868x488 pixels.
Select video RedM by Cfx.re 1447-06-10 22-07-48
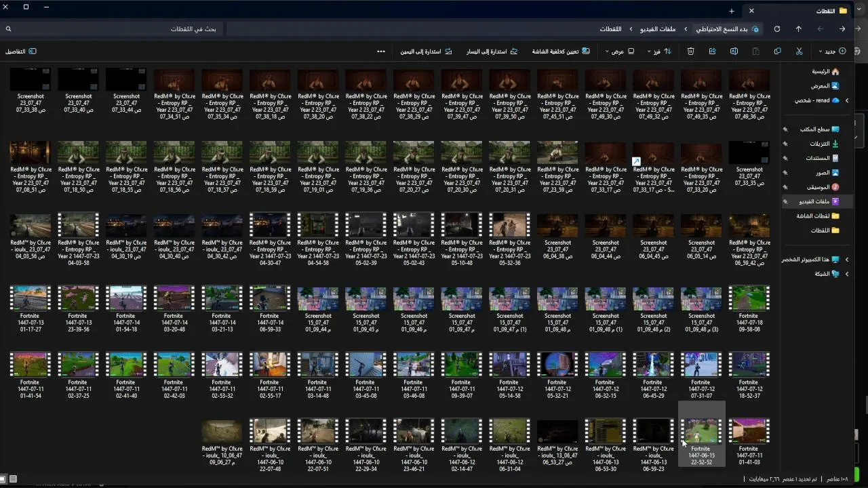[x=270, y=444]
